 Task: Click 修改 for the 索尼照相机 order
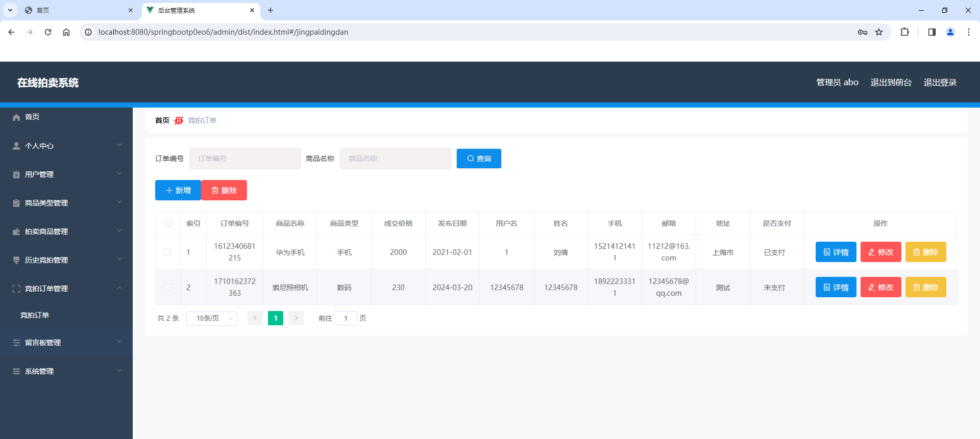(x=880, y=287)
